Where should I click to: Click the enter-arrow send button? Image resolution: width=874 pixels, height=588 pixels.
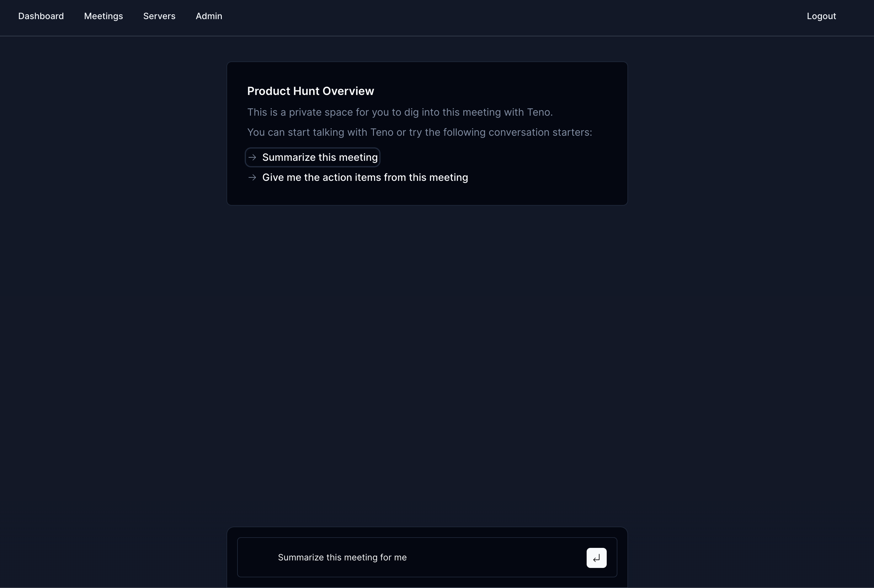pyautogui.click(x=596, y=558)
